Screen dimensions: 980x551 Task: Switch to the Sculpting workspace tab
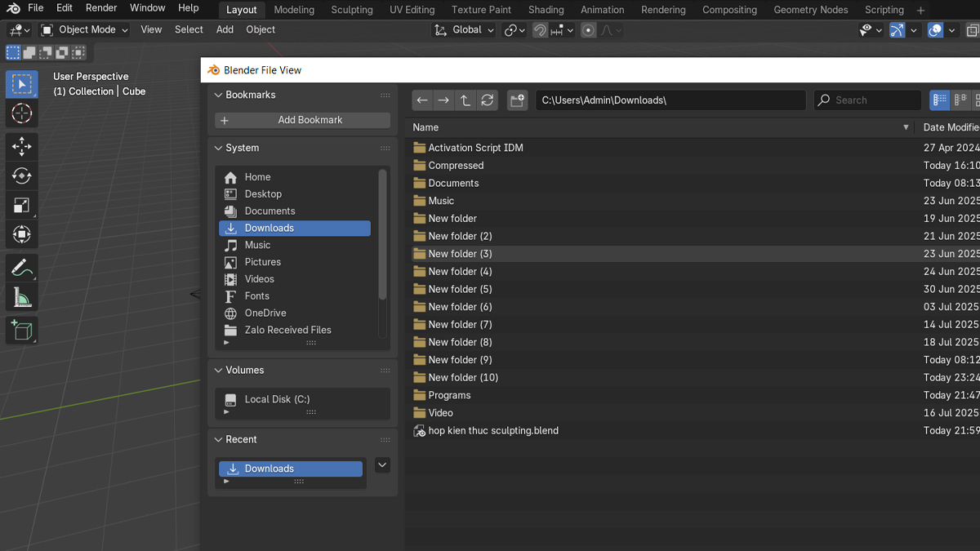(352, 10)
